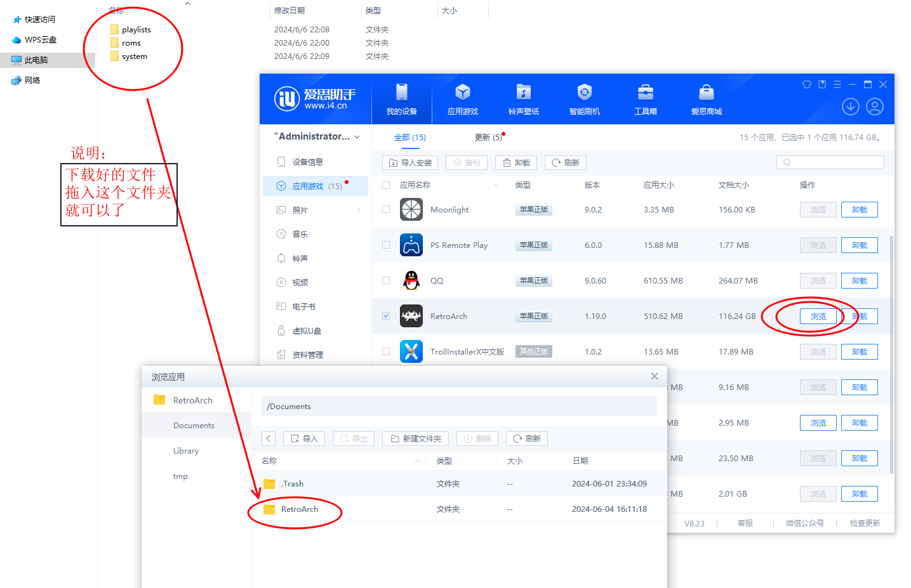Switch to the Updates (5) tab

pyautogui.click(x=488, y=137)
